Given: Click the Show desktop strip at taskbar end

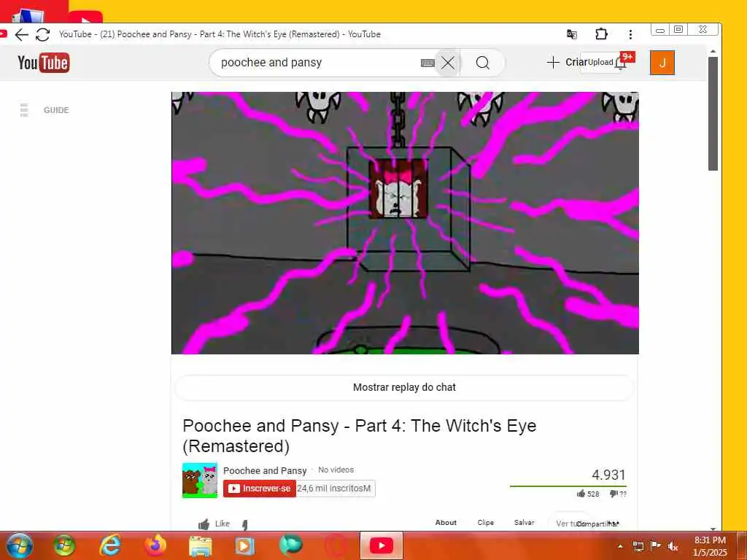Looking at the screenshot, I should tap(742, 545).
